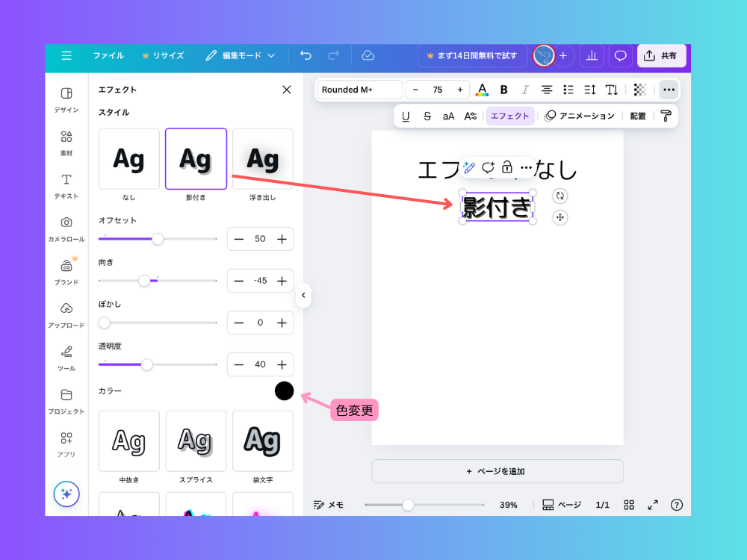This screenshot has width=747, height=560.
Task: Click the undo arrow icon
Action: [x=306, y=55]
